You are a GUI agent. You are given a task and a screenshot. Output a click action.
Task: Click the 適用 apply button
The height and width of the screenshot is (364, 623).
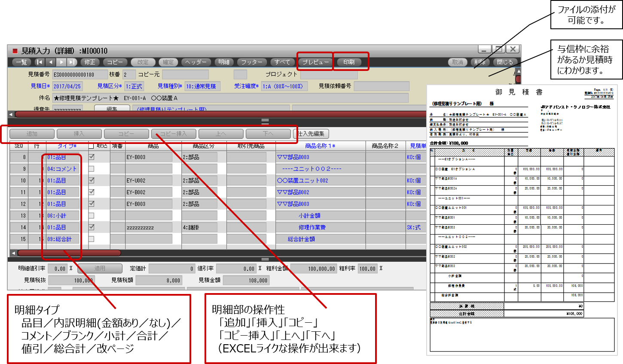100,269
